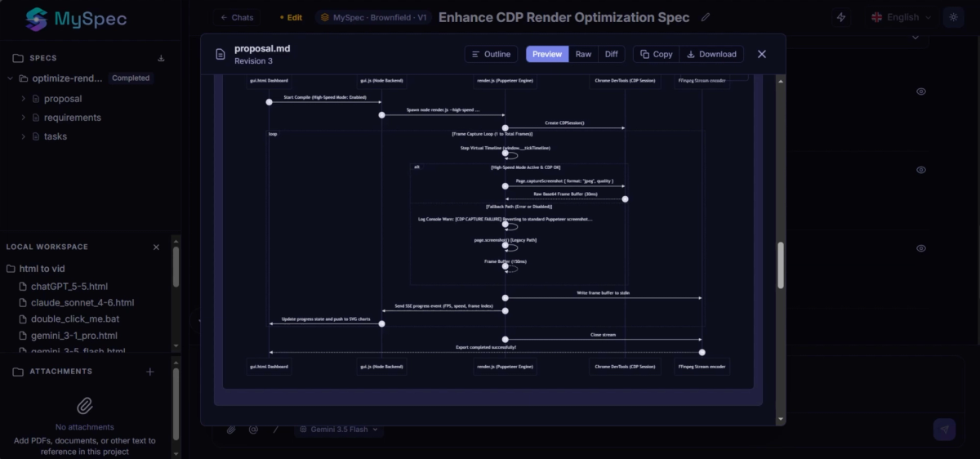Click the ATTACHMENTS folder icon
980x459 pixels.
pyautogui.click(x=18, y=372)
